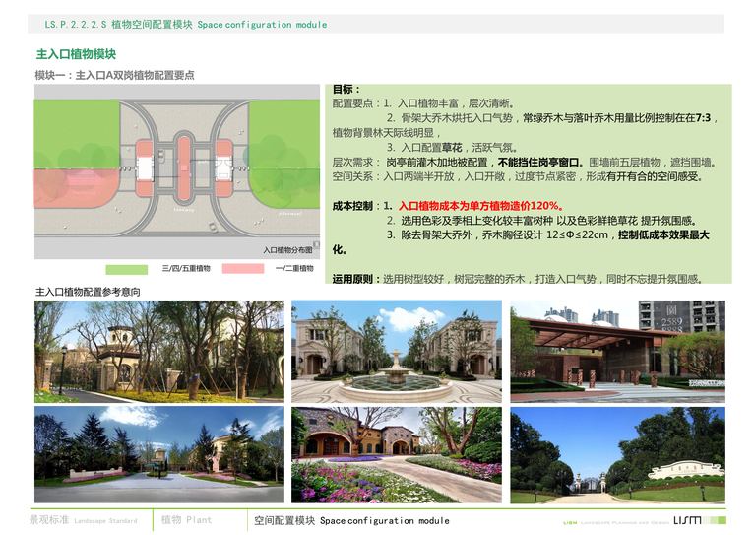Click the title '主入口植物模块'
The height and width of the screenshot is (535, 756).
tap(76, 54)
